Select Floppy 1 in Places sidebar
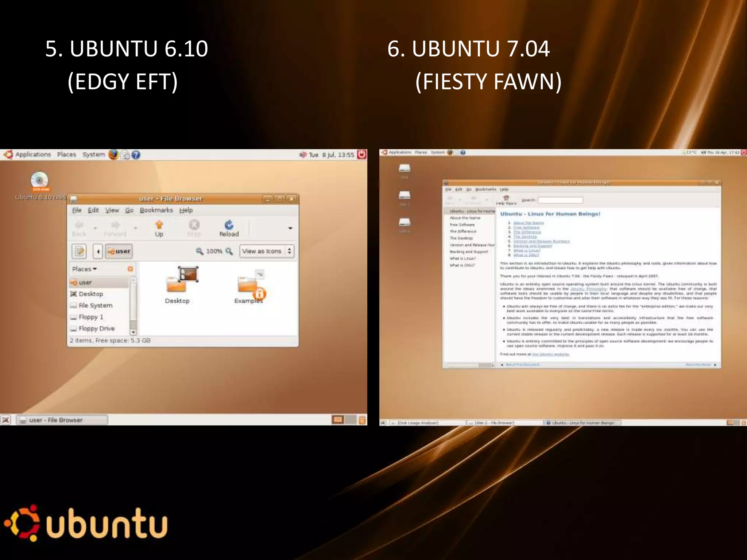This screenshot has height=560, width=747. point(99,317)
